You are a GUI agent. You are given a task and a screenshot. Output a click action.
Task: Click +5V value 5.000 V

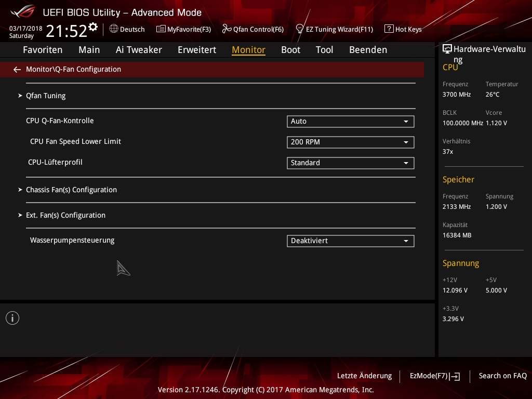click(496, 290)
